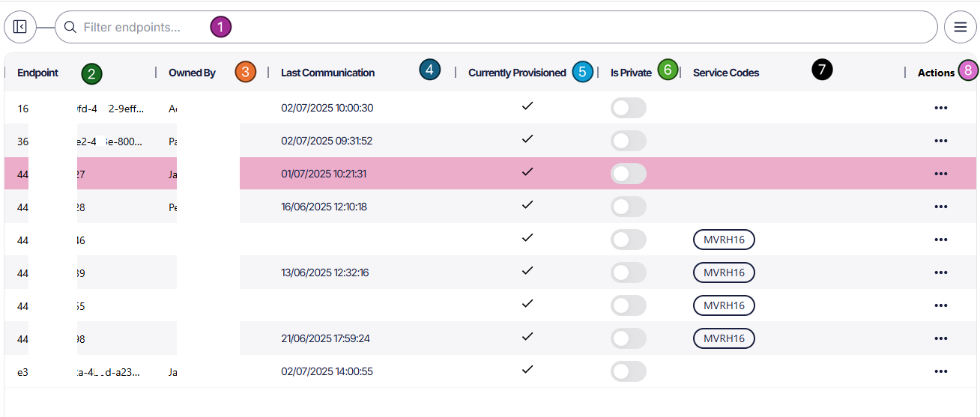Enable Is Private on the highlighted row
Screen dimensions: 980x417
point(628,174)
